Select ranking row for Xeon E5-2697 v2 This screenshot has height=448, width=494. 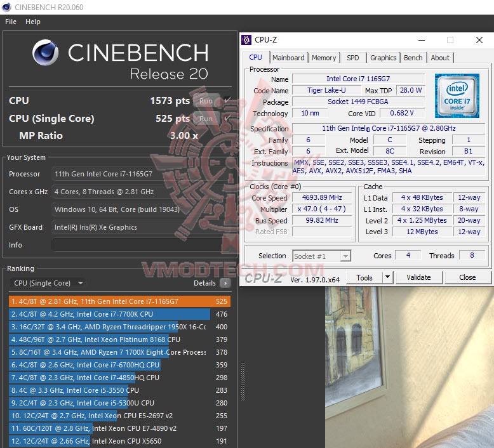tap(120, 416)
